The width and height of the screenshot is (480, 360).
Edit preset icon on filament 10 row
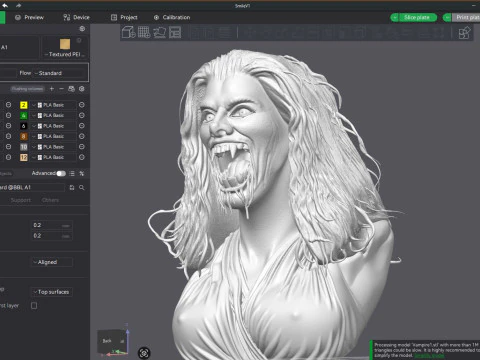82,147
